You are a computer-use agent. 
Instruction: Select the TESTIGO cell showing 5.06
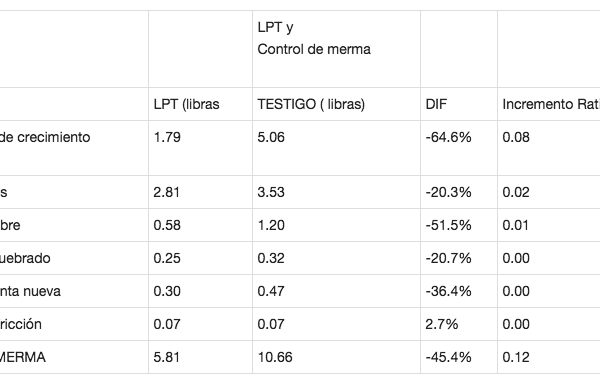pyautogui.click(x=336, y=148)
